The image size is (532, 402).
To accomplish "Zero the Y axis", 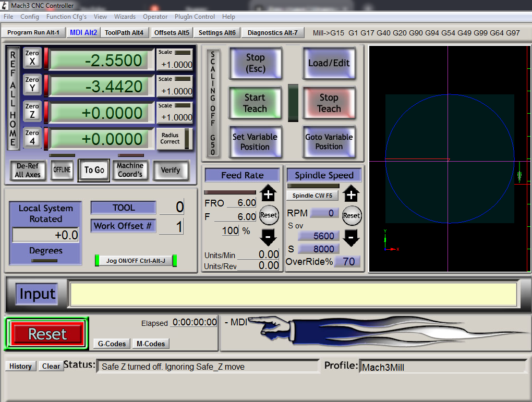I will click(32, 84).
